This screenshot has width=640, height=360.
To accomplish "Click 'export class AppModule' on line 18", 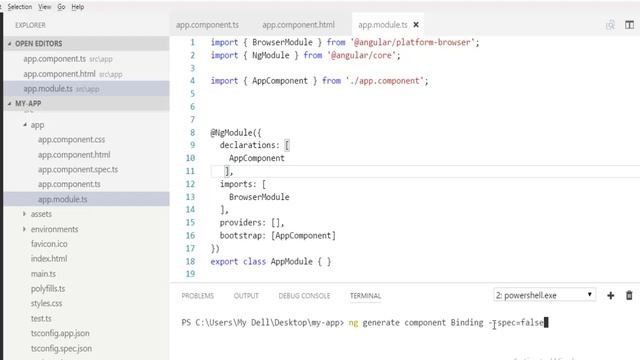I will click(262, 261).
